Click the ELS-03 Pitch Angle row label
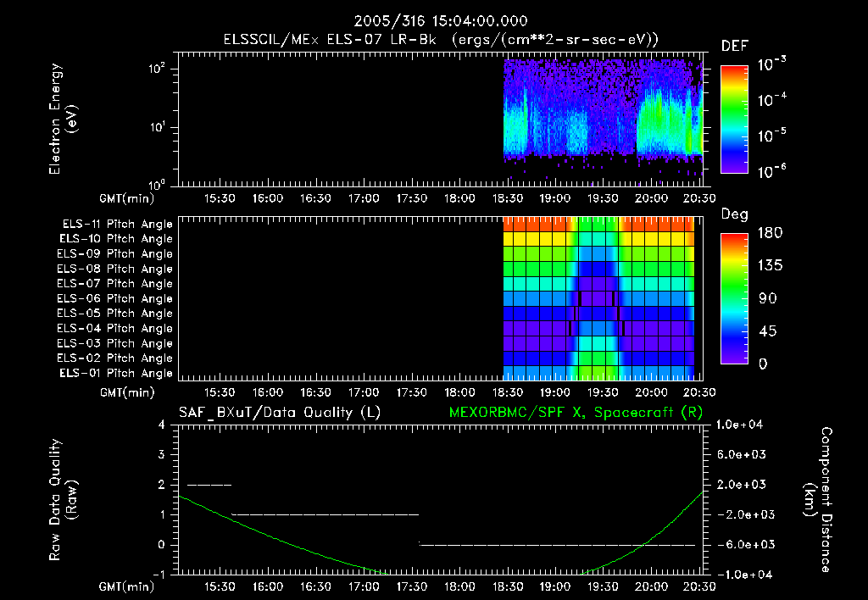 (x=115, y=344)
